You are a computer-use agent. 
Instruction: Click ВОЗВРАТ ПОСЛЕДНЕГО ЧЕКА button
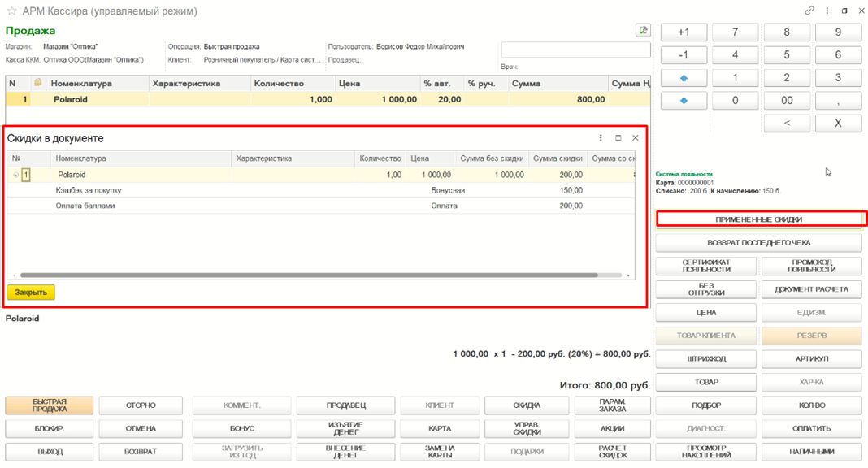pos(759,242)
